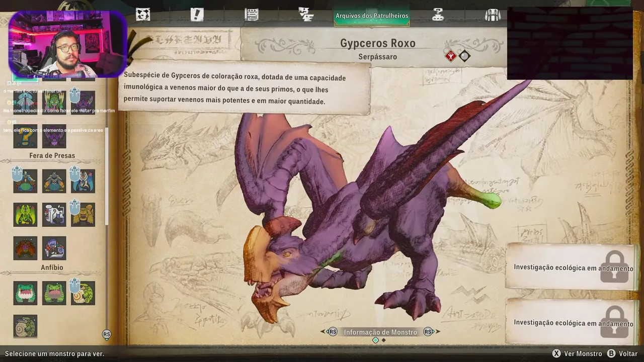Image resolution: width=644 pixels, height=362 pixels.
Task: Click the Gypceros Roxo title
Action: coord(378,43)
